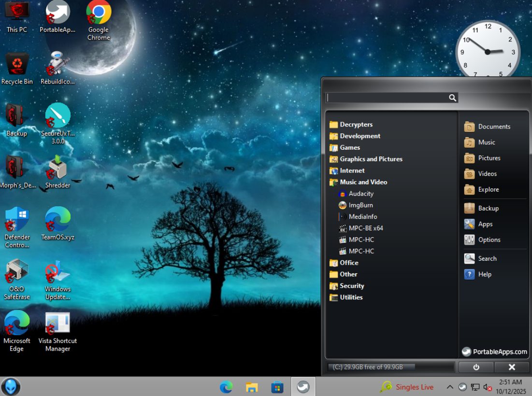This screenshot has width=532, height=396.
Task: Collapse the Music and Video category
Action: tap(363, 182)
